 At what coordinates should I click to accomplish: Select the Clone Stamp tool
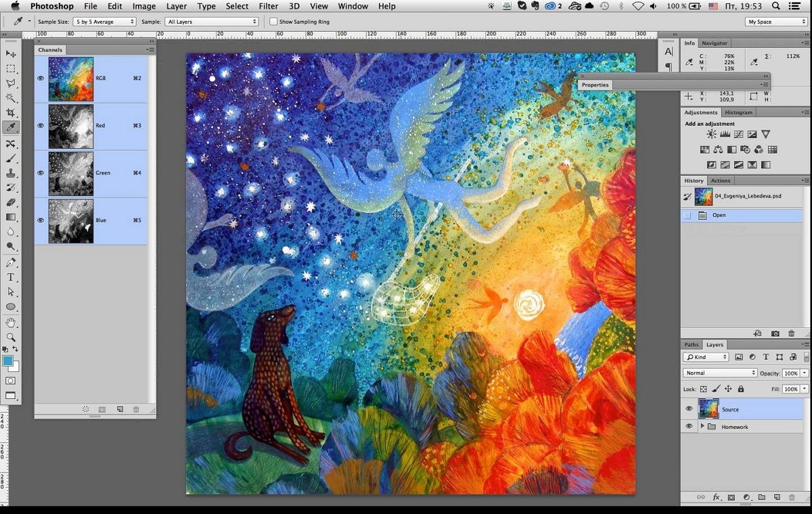pyautogui.click(x=11, y=173)
